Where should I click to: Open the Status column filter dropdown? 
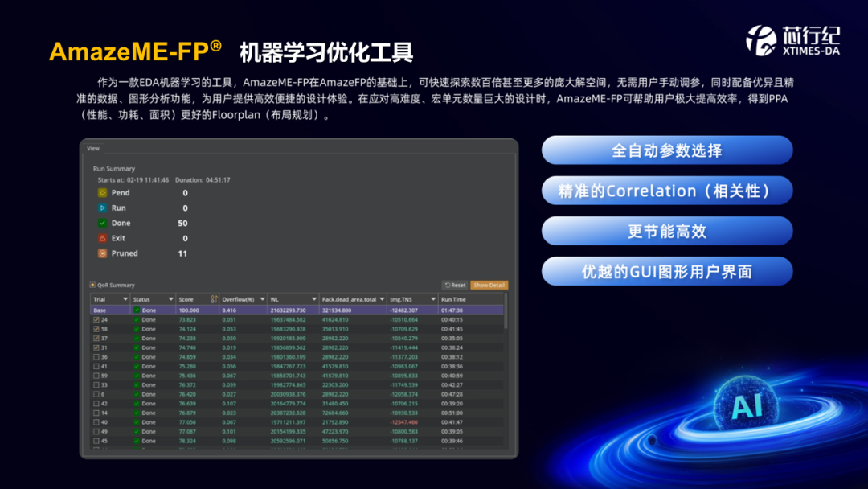[x=170, y=299]
